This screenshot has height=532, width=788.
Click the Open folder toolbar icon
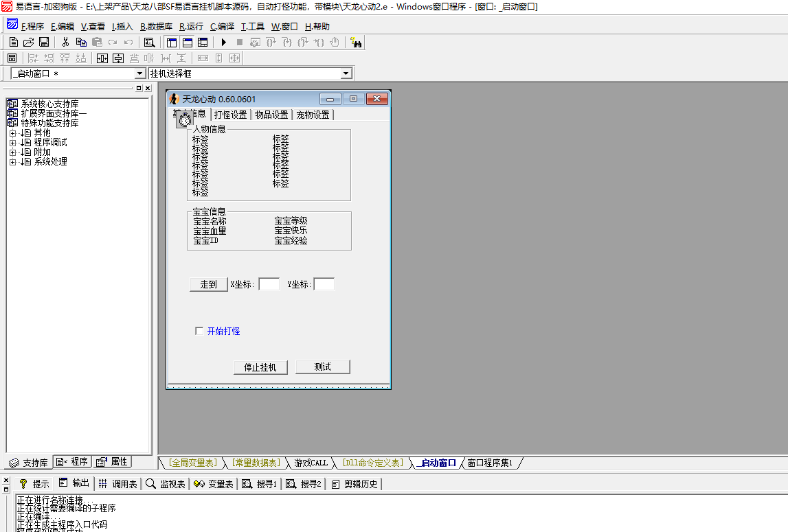pyautogui.click(x=28, y=43)
